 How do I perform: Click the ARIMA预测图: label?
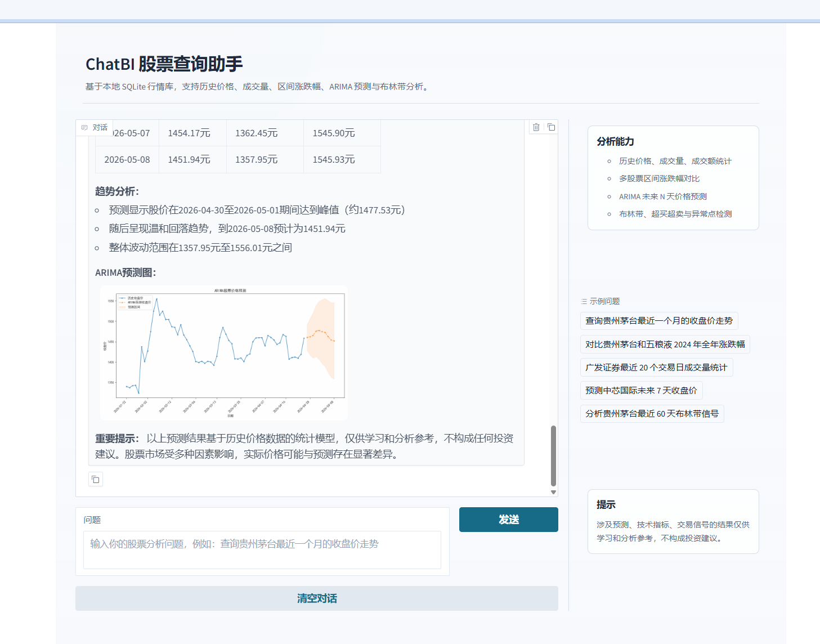pyautogui.click(x=126, y=272)
